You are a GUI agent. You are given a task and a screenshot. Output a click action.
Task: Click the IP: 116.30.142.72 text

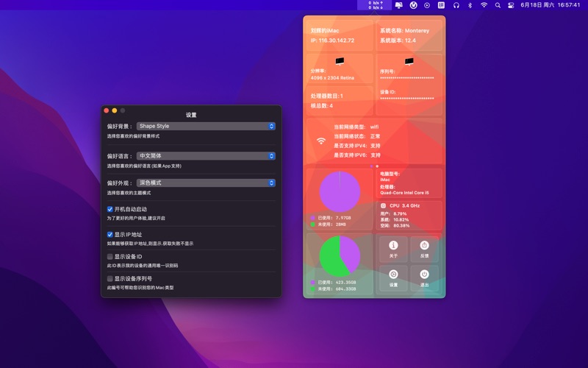click(x=332, y=40)
